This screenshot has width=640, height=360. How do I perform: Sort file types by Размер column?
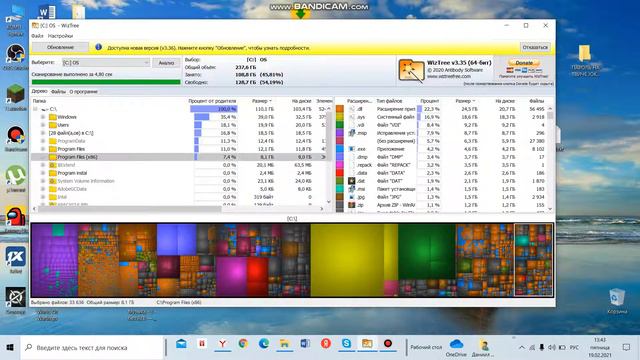(x=464, y=101)
